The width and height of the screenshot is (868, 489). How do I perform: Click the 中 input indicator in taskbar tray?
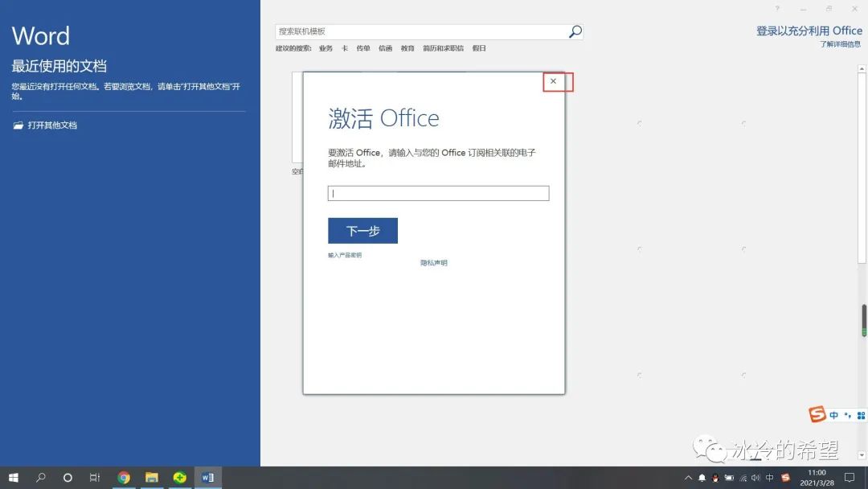point(769,478)
